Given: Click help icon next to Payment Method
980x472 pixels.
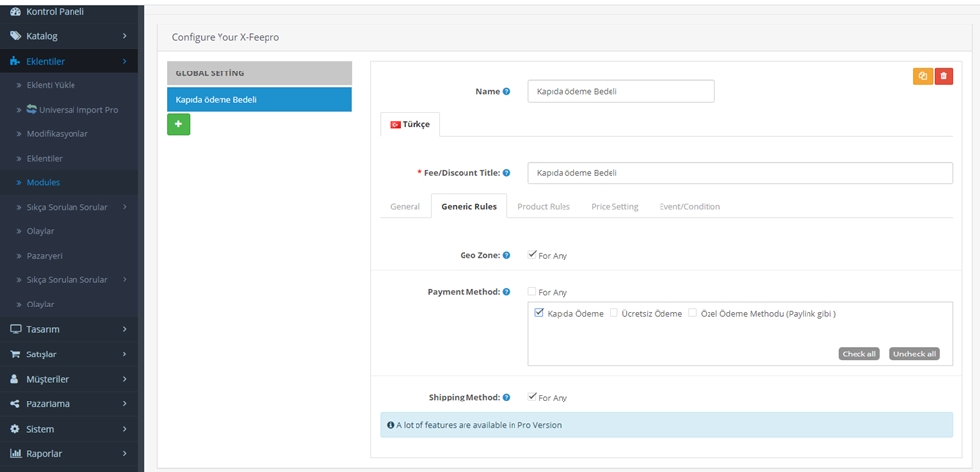Looking at the screenshot, I should pyautogui.click(x=507, y=292).
